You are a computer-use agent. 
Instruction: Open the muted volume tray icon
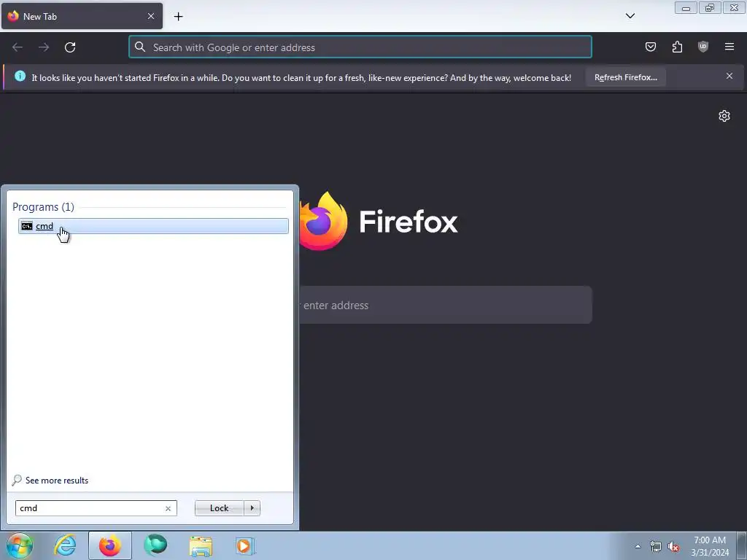click(673, 546)
